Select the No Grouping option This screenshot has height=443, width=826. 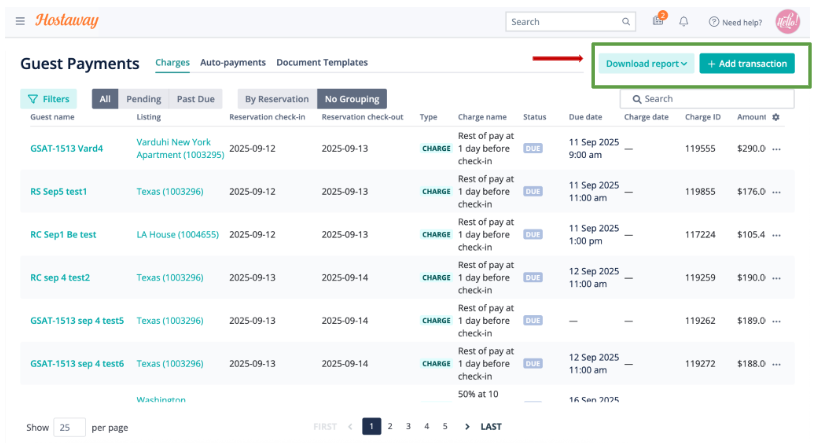point(352,99)
